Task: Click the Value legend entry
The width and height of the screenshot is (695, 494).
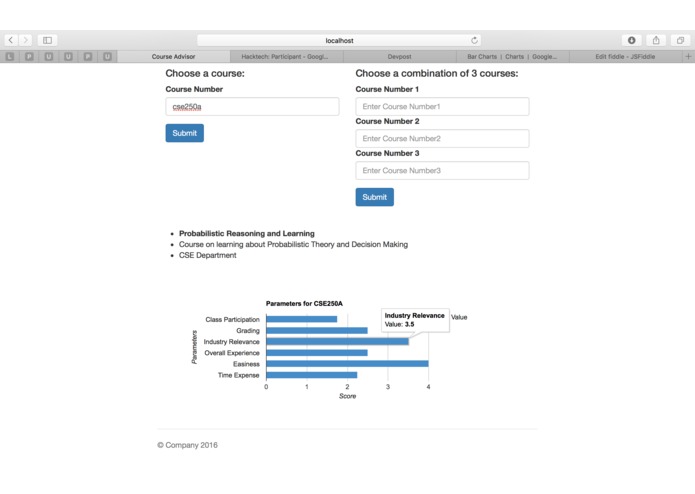Action: point(459,317)
